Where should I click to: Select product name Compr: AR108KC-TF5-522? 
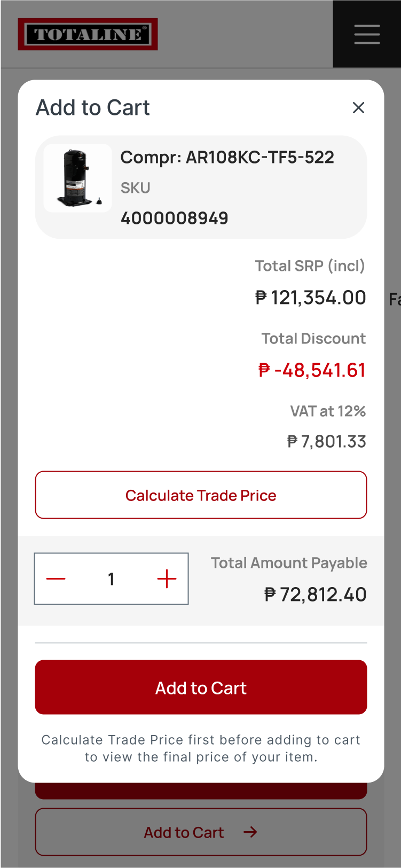click(x=227, y=158)
